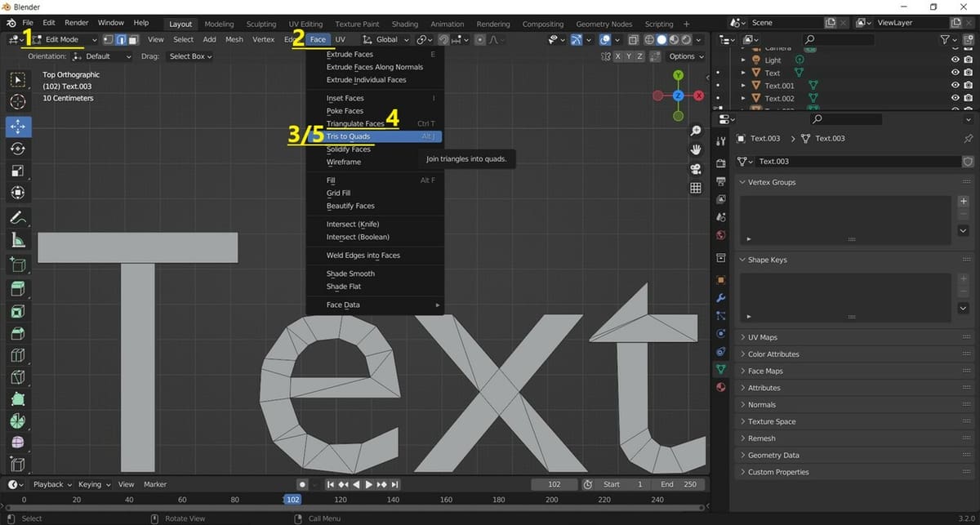Select the Transform tool
The image size is (980, 525).
point(18,194)
